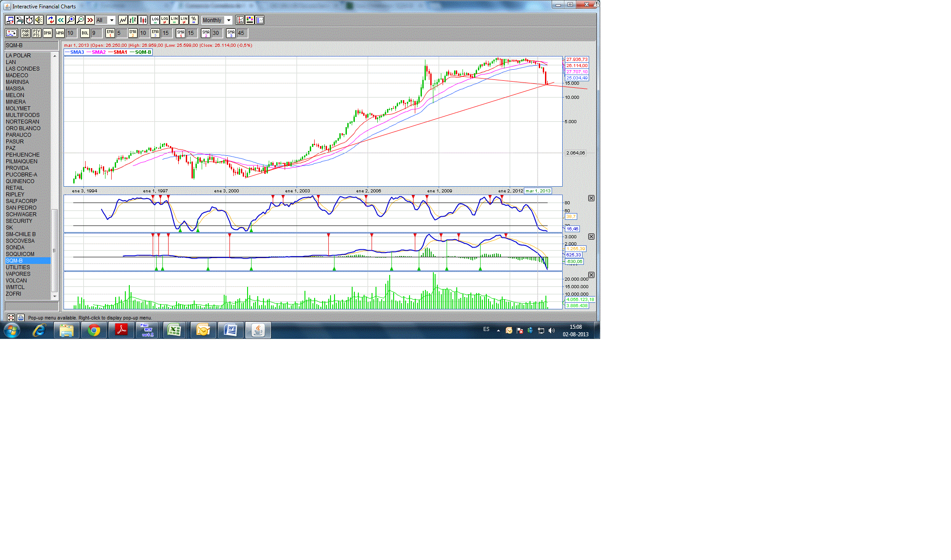951x560 pixels.
Task: Toggle the SMA 1 moving average
Action: [x=180, y=33]
